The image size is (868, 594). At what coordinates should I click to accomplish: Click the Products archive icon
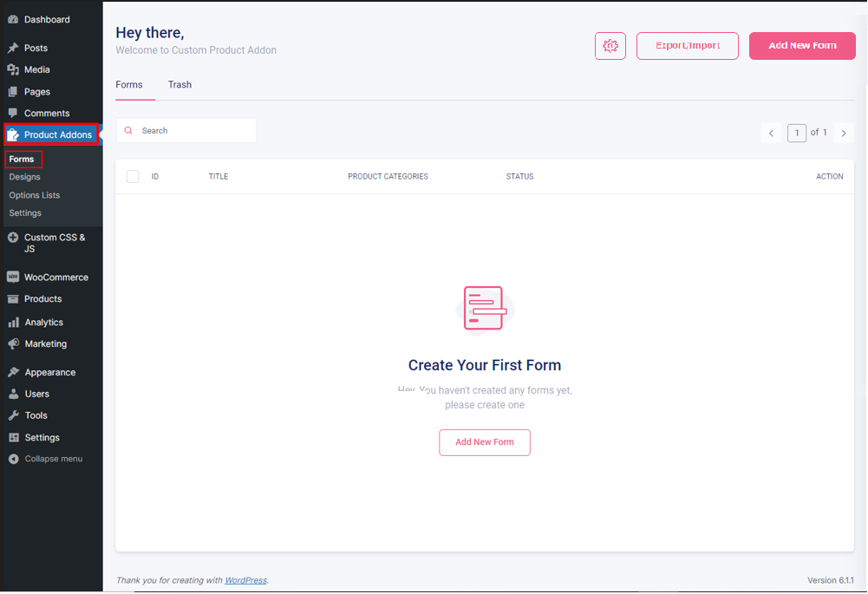point(13,299)
